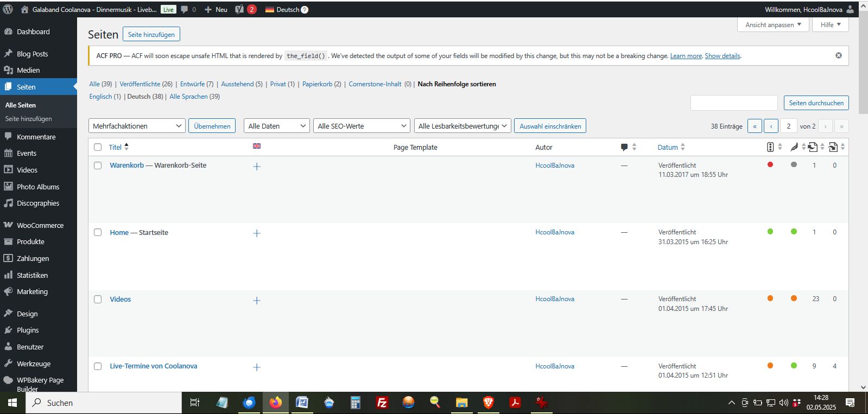Open the Alle SEO-Werte dropdown
Image resolution: width=868 pixels, height=414 pixels.
pos(362,126)
